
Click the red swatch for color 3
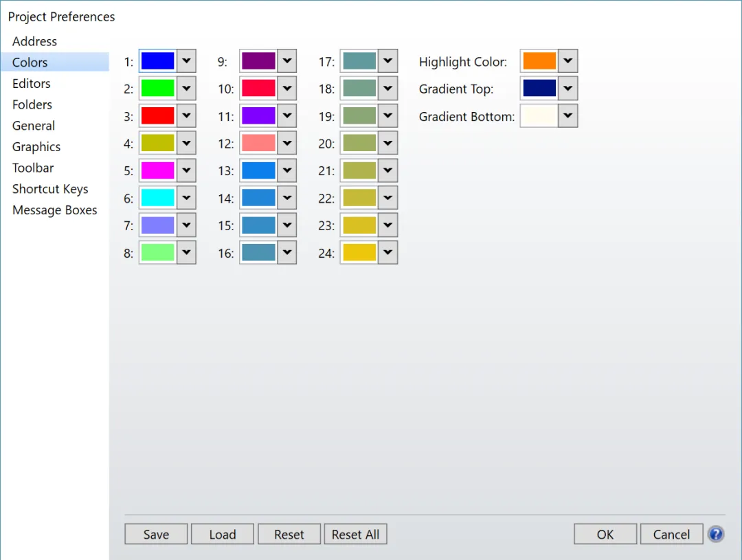point(158,115)
